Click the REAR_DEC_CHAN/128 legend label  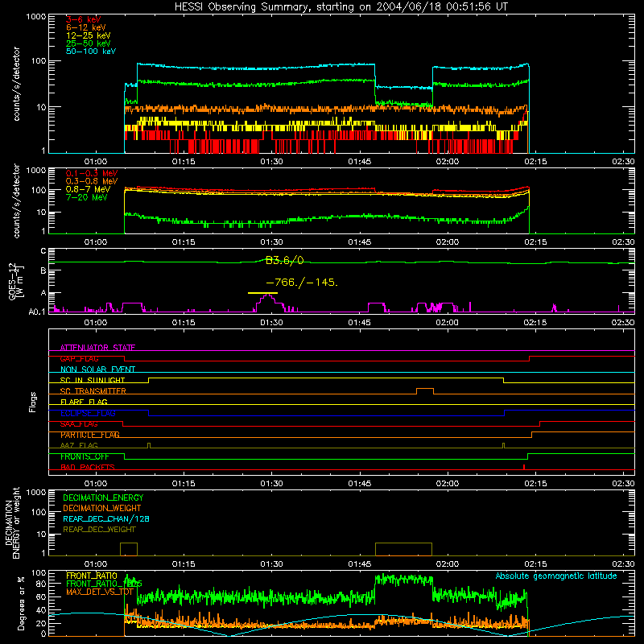tap(106, 518)
